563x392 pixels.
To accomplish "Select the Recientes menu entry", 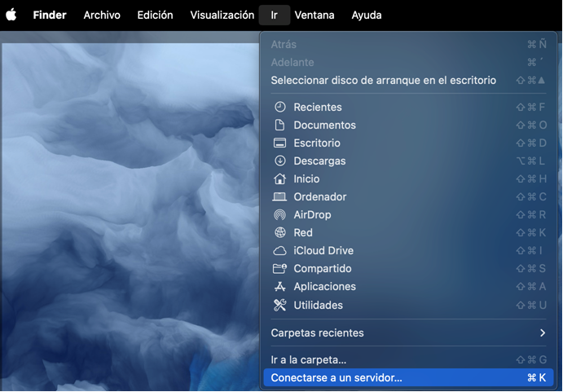I will [409, 107].
